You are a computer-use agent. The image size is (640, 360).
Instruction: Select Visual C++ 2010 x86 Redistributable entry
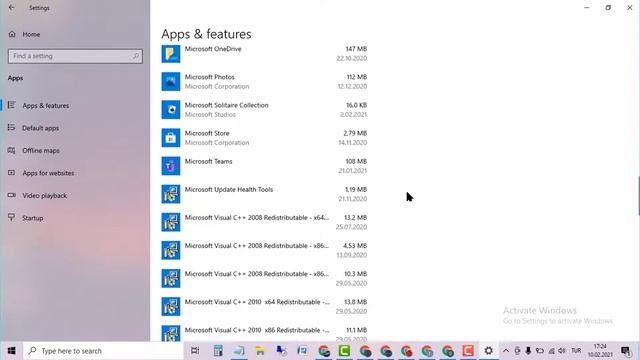264,332
